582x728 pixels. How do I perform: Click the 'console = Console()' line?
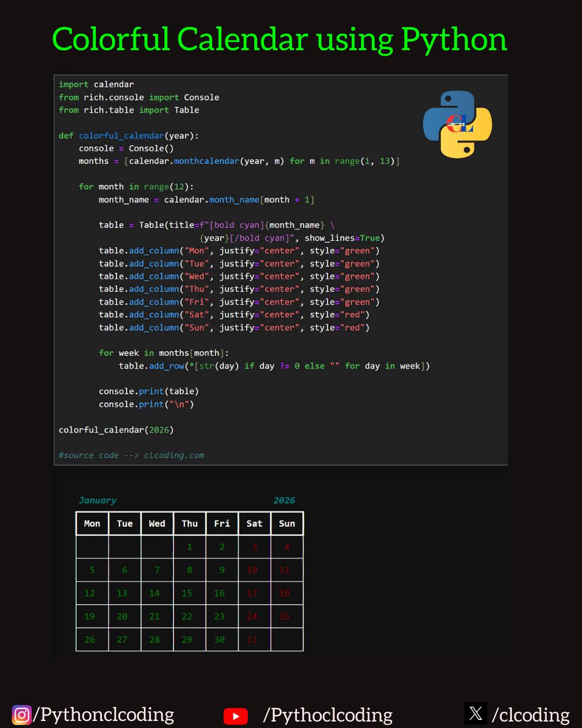(126, 148)
